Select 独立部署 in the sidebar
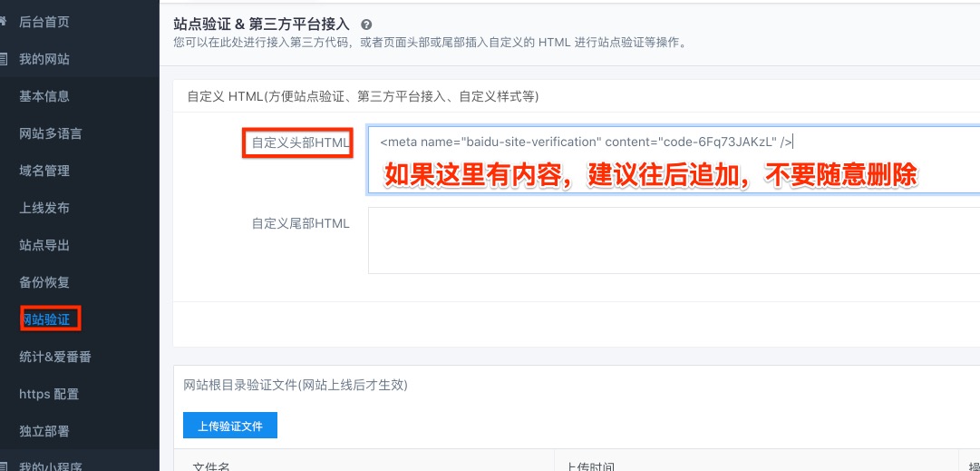980x471 pixels. pyautogui.click(x=44, y=431)
